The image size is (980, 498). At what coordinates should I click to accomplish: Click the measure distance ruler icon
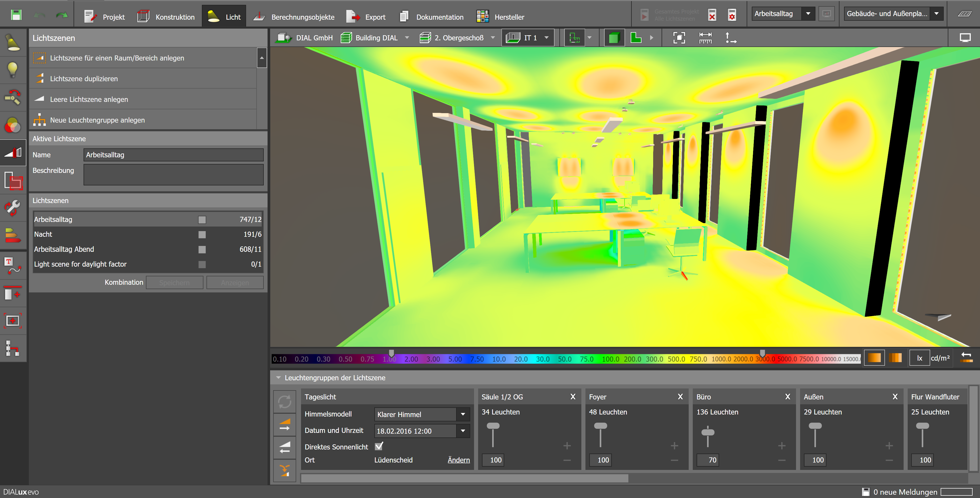click(x=705, y=38)
